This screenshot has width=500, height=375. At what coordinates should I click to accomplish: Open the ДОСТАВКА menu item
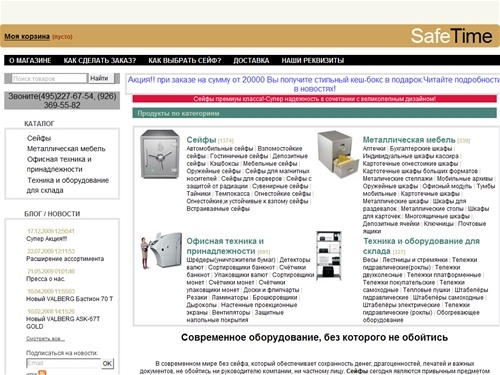tap(251, 61)
